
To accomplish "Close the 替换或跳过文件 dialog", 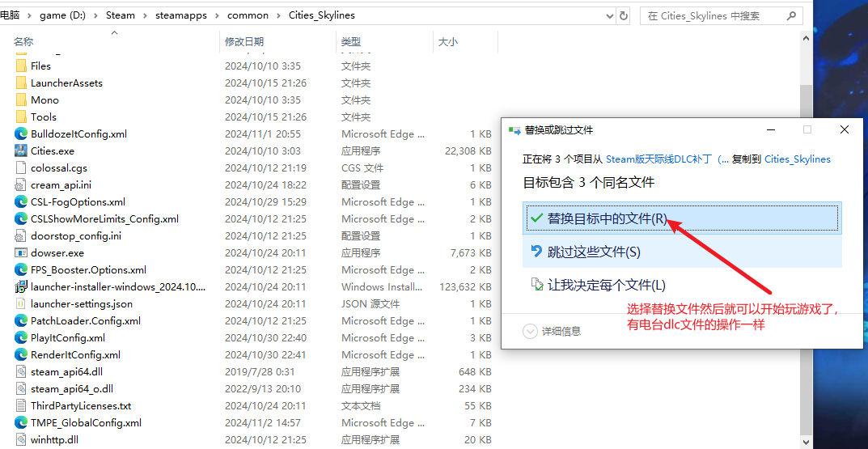I will point(845,130).
